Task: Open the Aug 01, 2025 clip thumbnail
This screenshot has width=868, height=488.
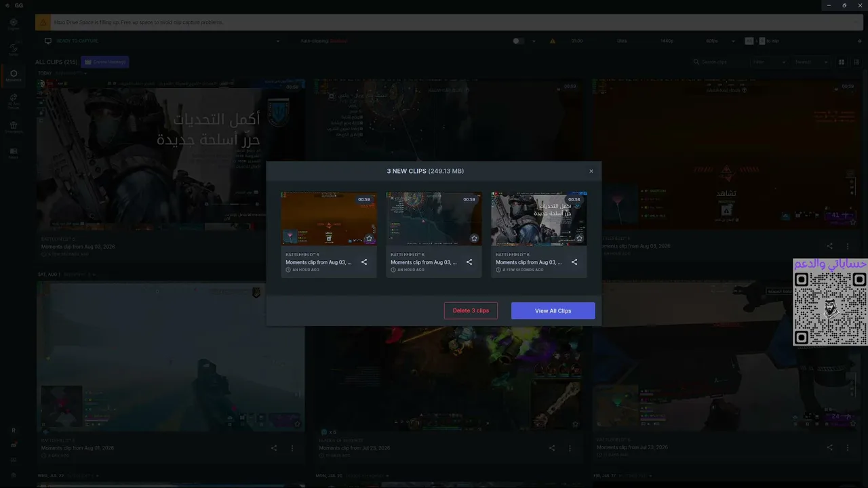Action: [x=171, y=357]
